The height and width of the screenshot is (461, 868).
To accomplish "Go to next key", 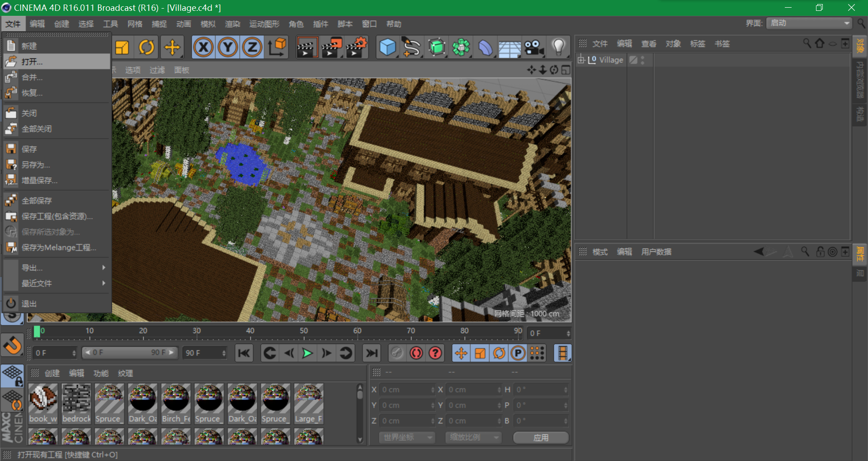I will (x=345, y=353).
